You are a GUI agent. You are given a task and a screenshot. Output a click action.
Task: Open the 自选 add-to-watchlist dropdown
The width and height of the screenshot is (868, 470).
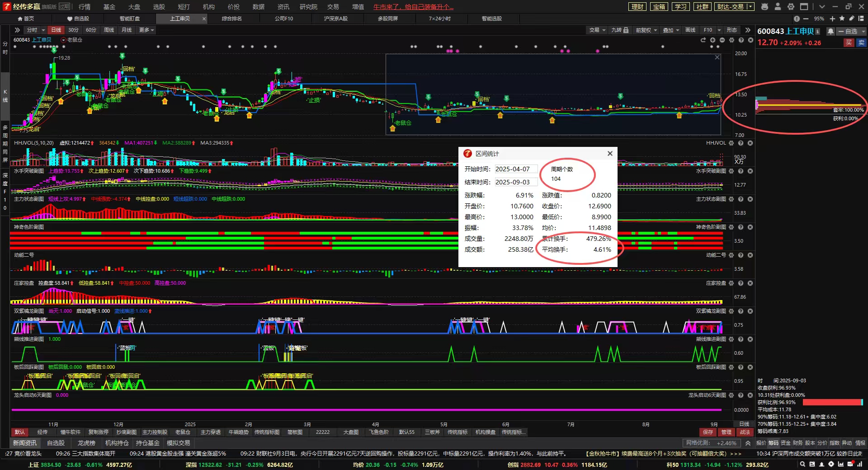pyautogui.click(x=850, y=31)
